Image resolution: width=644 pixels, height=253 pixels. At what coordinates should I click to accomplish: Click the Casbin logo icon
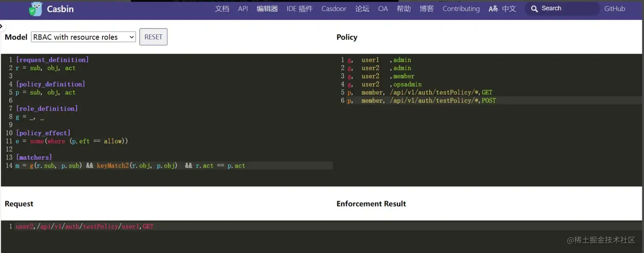[x=36, y=9]
